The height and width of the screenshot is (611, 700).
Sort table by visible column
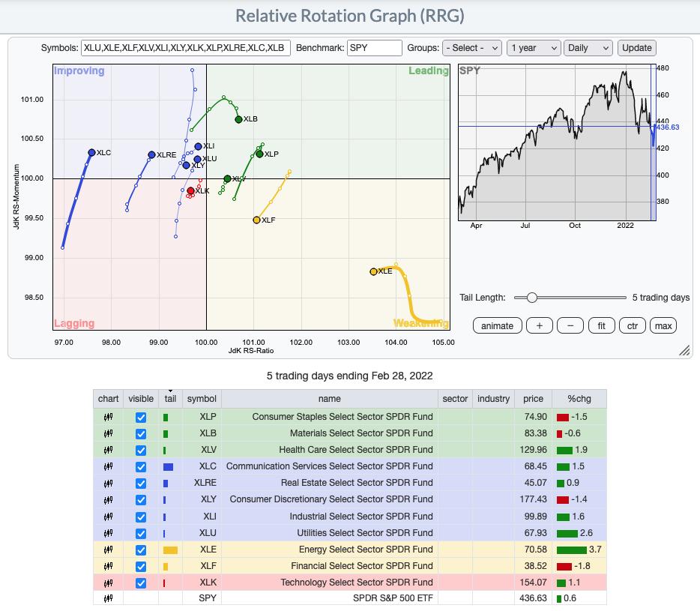pyautogui.click(x=141, y=398)
